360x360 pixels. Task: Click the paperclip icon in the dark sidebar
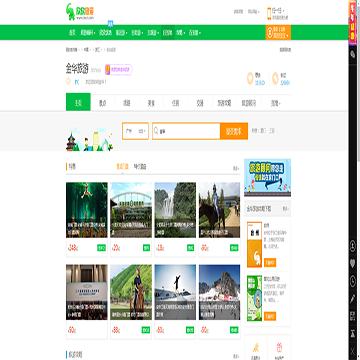point(353,55)
